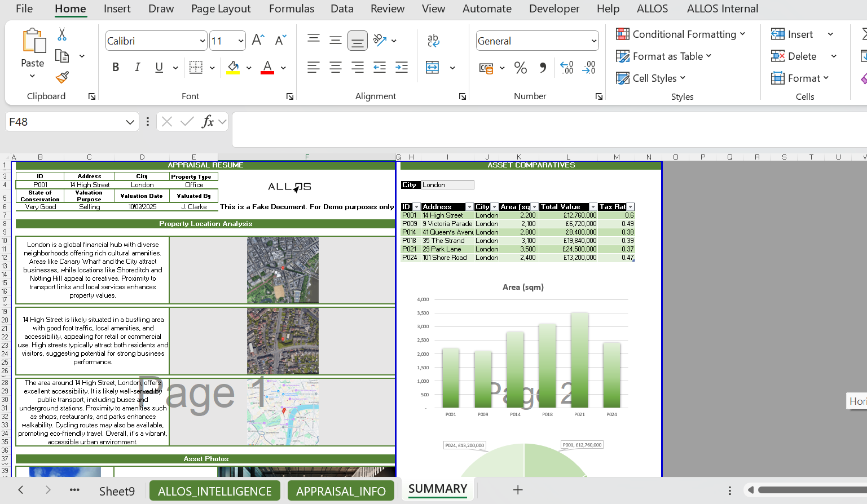Open the Address column filter dropdown
Screen dimensions: 867x504
click(469, 207)
